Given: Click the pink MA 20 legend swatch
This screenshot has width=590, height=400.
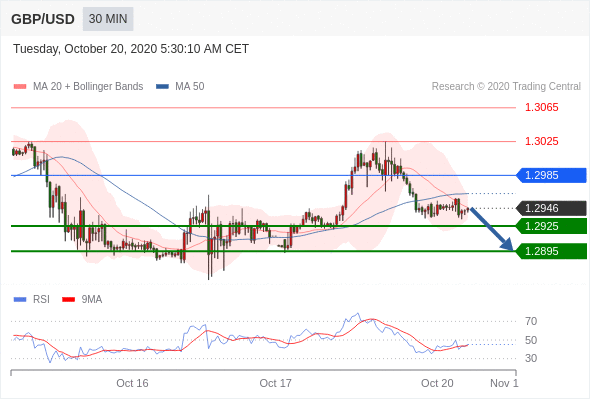Looking at the screenshot, I should coord(20,87).
